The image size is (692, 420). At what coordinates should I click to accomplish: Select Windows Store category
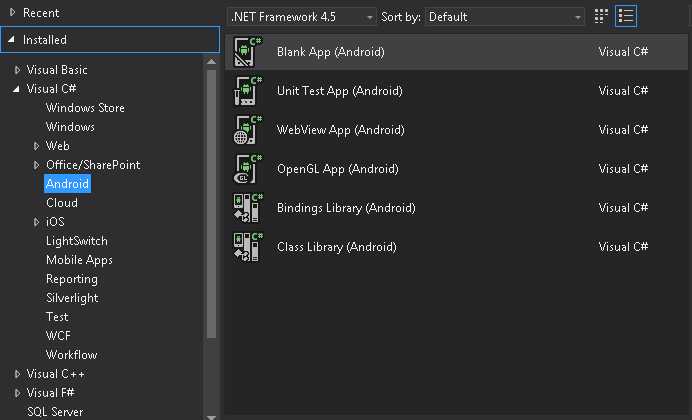tap(85, 108)
